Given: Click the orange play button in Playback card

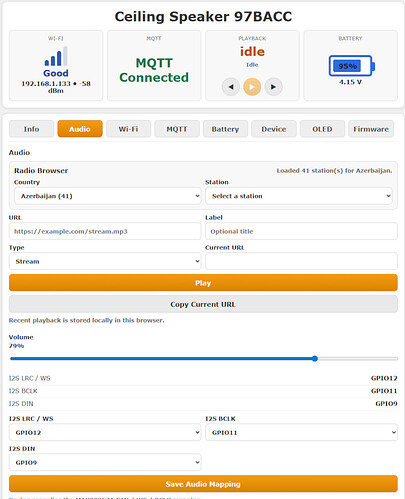Looking at the screenshot, I should click(252, 87).
